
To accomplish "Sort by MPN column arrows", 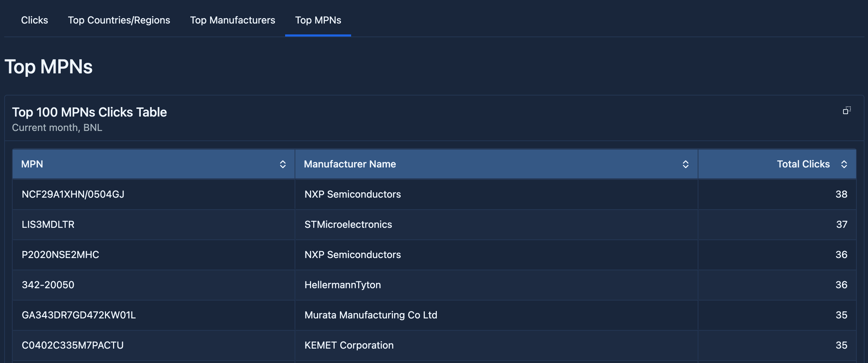I will tap(283, 164).
